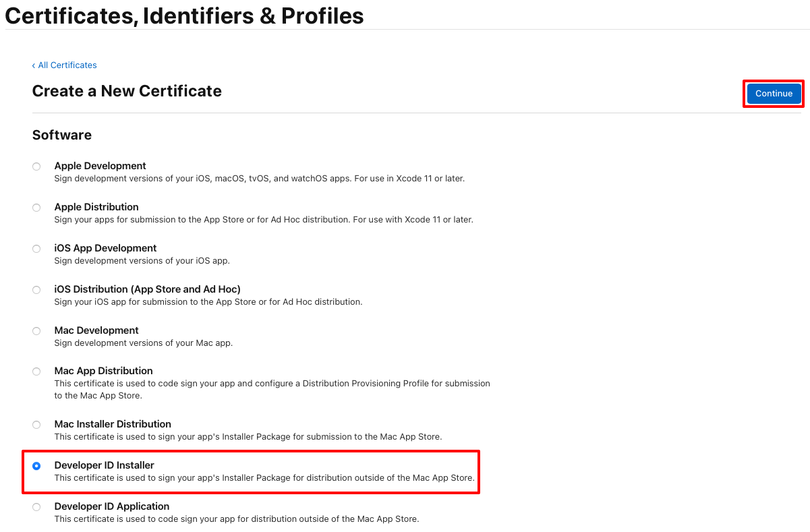Image resolution: width=810 pixels, height=532 pixels.
Task: Select the Apple Development radio button
Action: pos(36,167)
